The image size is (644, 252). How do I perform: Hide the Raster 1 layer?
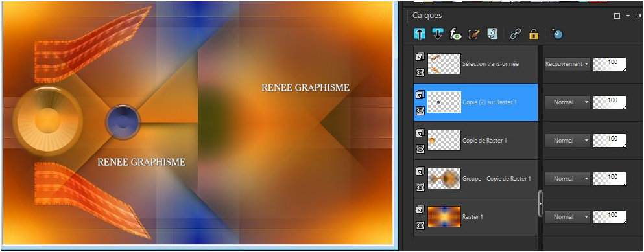[x=420, y=225]
